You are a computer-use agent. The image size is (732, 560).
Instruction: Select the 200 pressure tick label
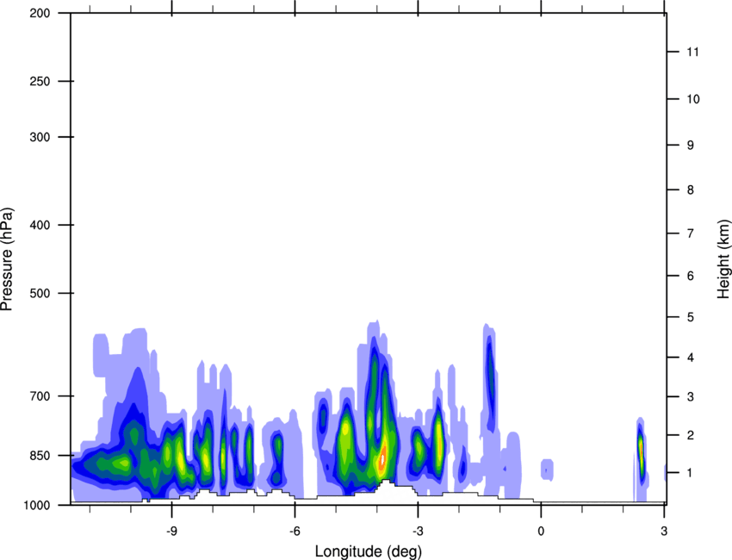coord(40,13)
